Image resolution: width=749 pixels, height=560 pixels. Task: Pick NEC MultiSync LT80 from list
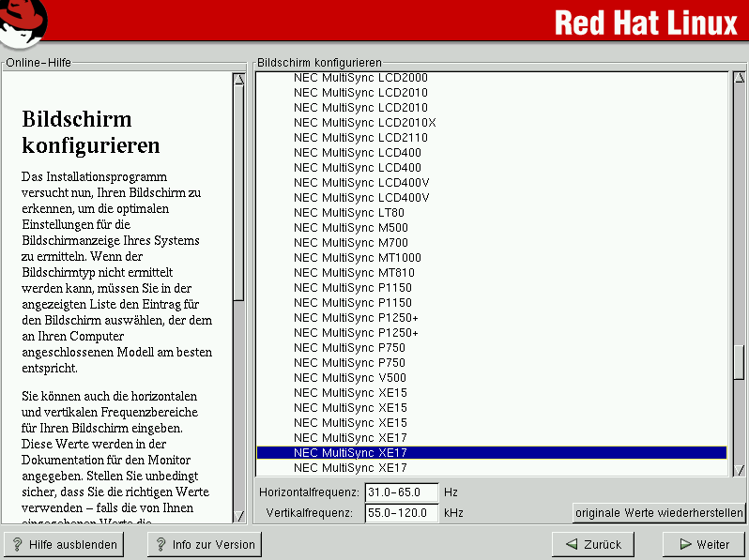(350, 213)
